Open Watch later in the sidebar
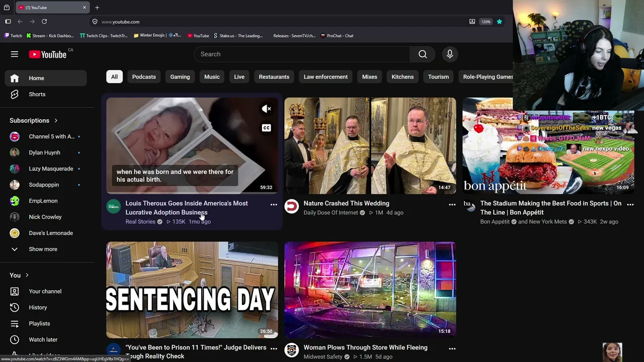Screen dimensions: 644x362 pos(46,340)
